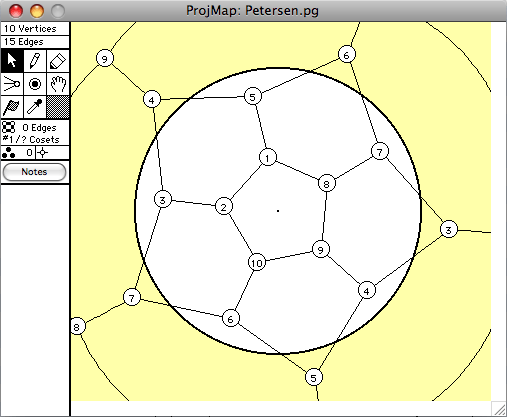507x417 pixels.
Task: Select vertex 3 in the yellow area
Action: pos(449,229)
